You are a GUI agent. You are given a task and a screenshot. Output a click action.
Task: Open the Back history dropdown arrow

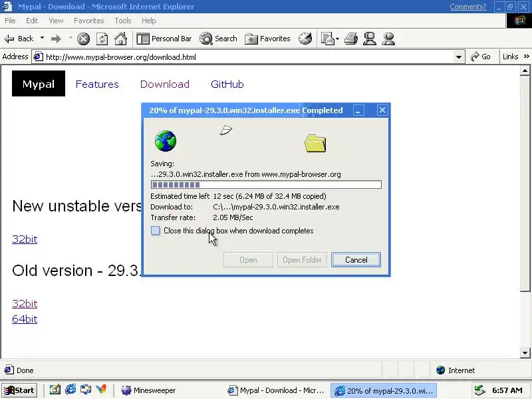click(x=42, y=38)
